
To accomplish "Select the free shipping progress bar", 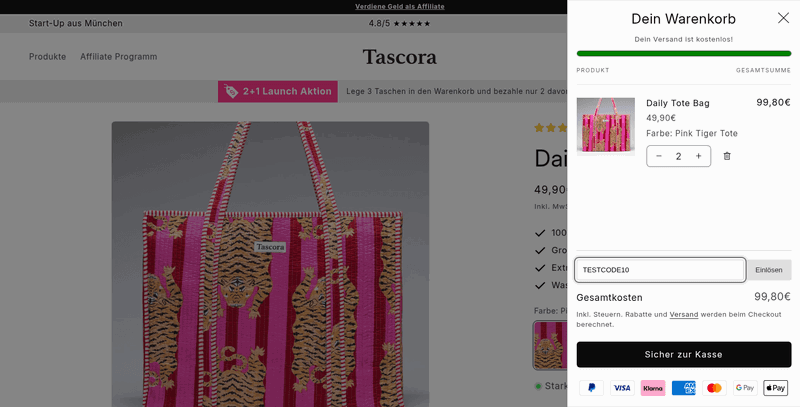I will (x=684, y=54).
